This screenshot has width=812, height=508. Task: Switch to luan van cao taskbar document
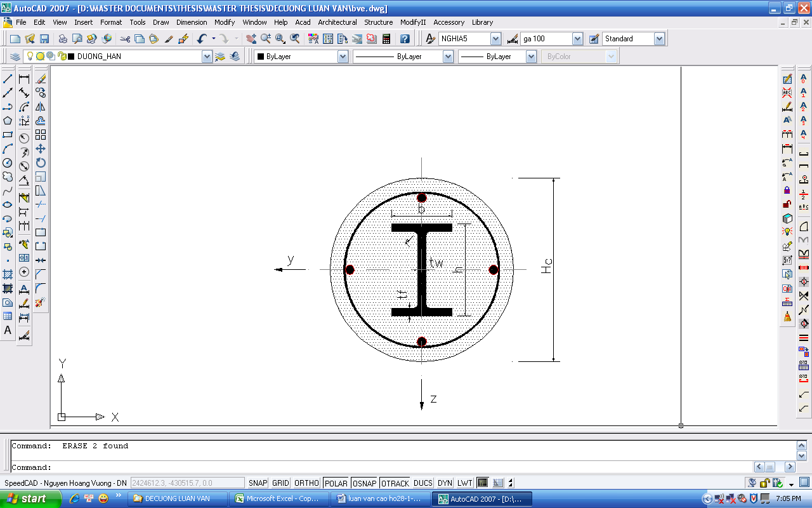(380, 498)
